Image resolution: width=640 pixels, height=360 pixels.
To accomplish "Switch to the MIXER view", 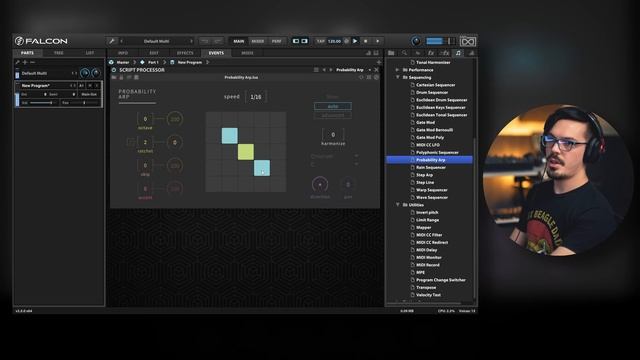I will click(258, 41).
